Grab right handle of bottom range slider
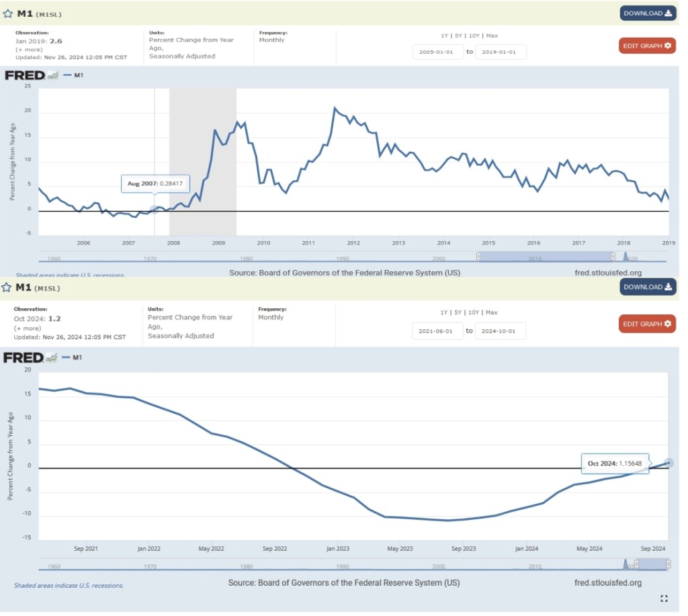Viewport: 688px width, 616px height. click(669, 564)
